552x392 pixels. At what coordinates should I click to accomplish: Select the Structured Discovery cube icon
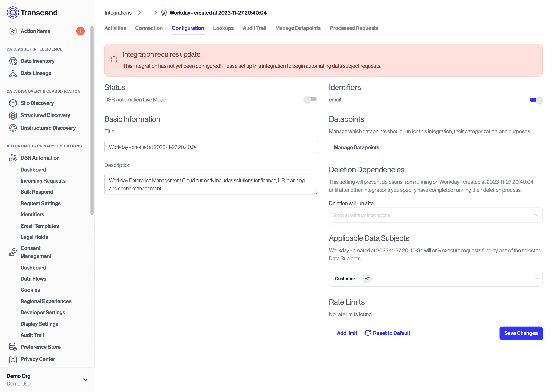pos(13,115)
